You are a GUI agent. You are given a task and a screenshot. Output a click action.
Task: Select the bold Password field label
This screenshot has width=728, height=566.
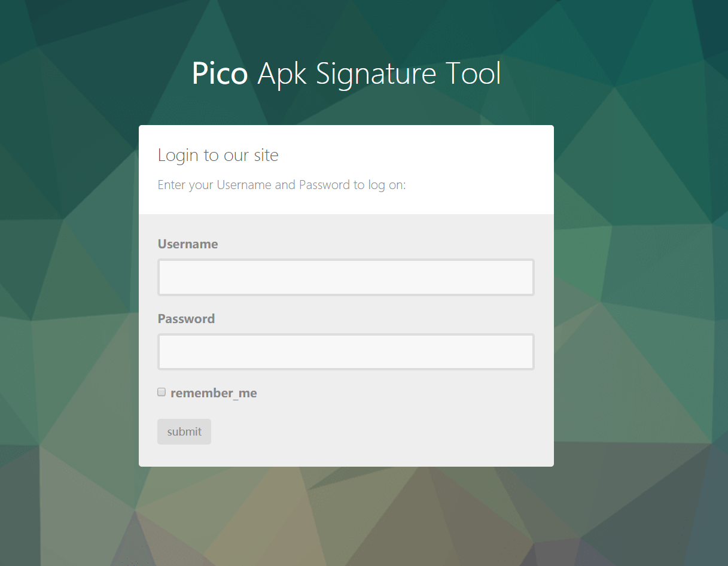(186, 319)
